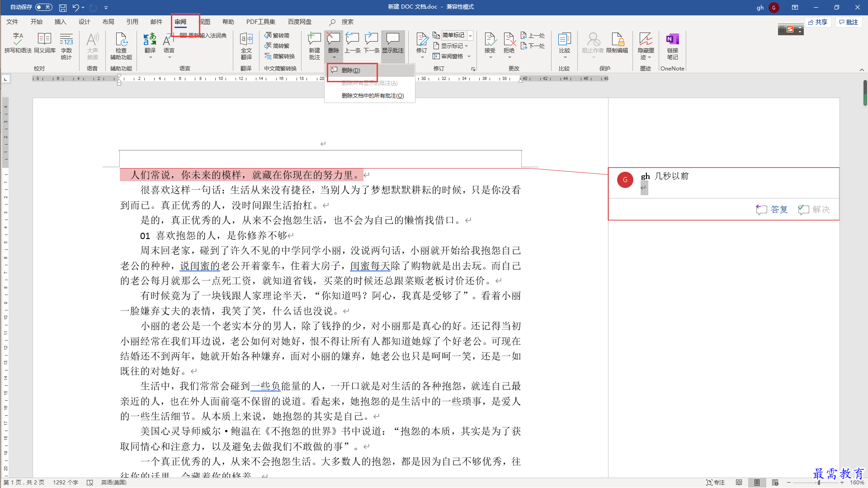The height and width of the screenshot is (488, 868).
Task: Switch to the Insert (插入) tab
Action: pyautogui.click(x=60, y=22)
